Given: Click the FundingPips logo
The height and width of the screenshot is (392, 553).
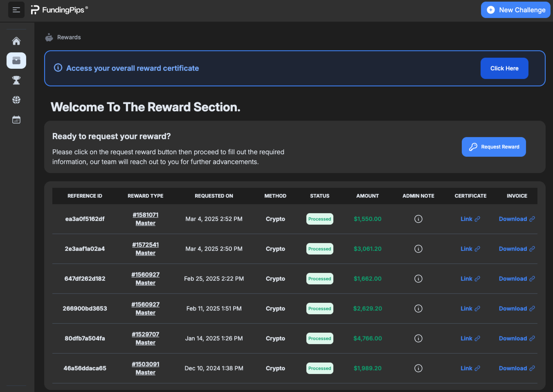Looking at the screenshot, I should [59, 10].
